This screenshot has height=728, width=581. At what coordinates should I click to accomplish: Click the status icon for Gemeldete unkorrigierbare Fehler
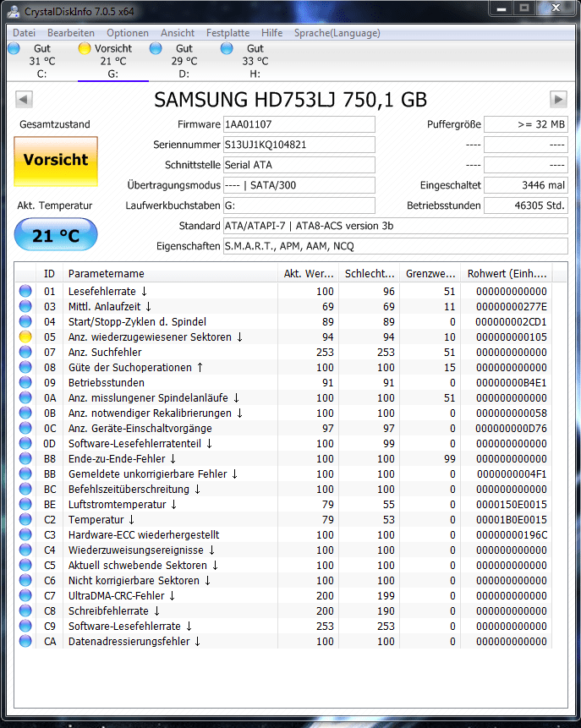click(25, 473)
